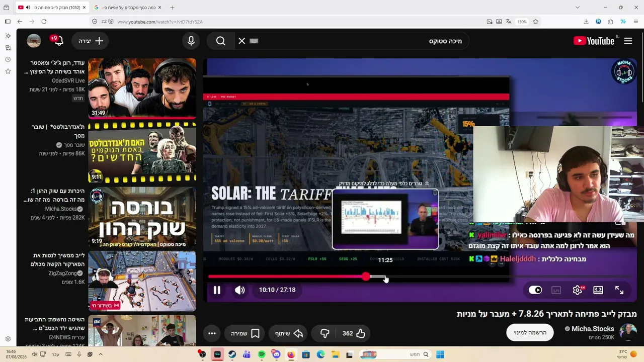
Task: Open the היכירות עם שוק ההון video title
Action: point(54,196)
